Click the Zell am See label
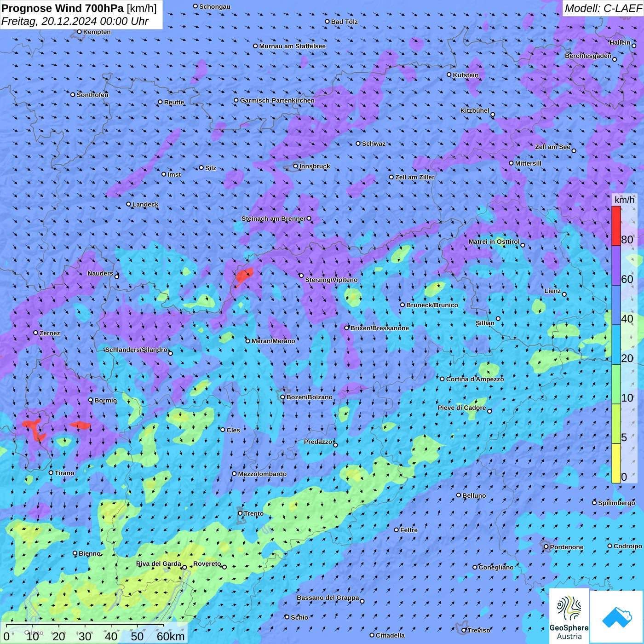This screenshot has height=644, width=644. (x=552, y=147)
